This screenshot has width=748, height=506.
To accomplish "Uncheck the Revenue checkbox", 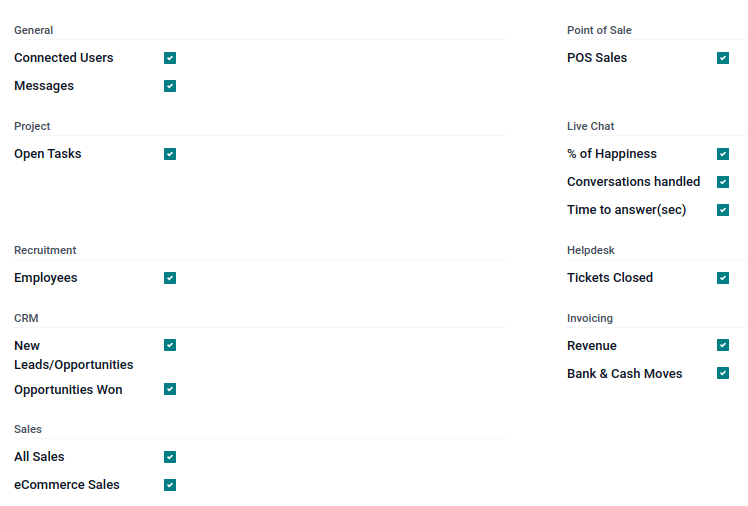I will (723, 345).
